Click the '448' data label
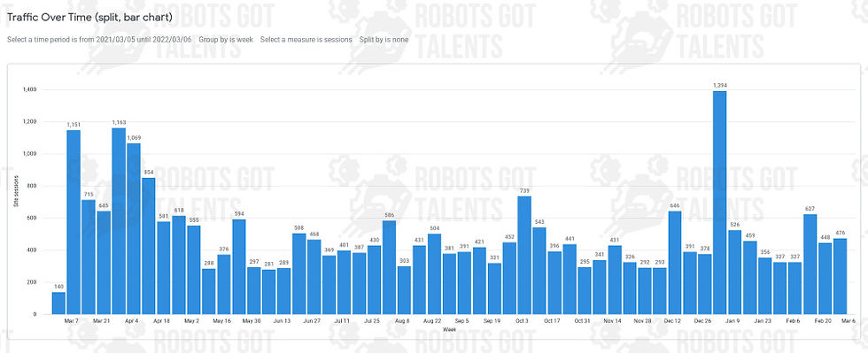This screenshot has height=353, width=868. click(825, 237)
